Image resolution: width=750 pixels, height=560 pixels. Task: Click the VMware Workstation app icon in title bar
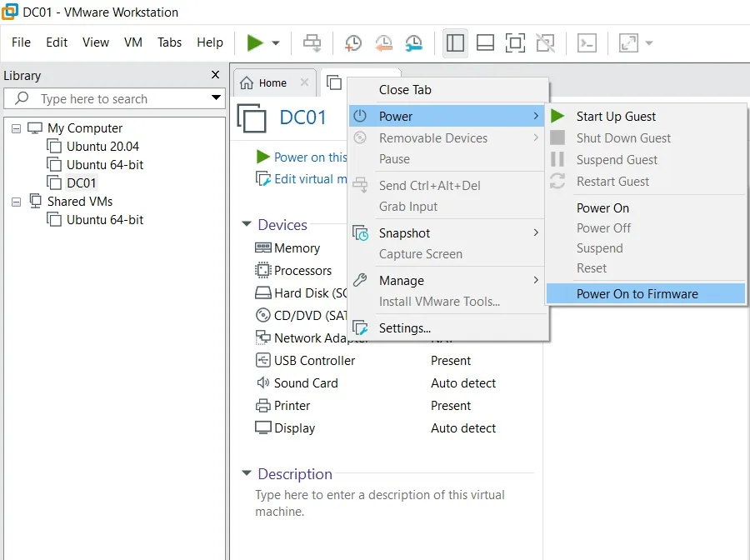[10, 12]
